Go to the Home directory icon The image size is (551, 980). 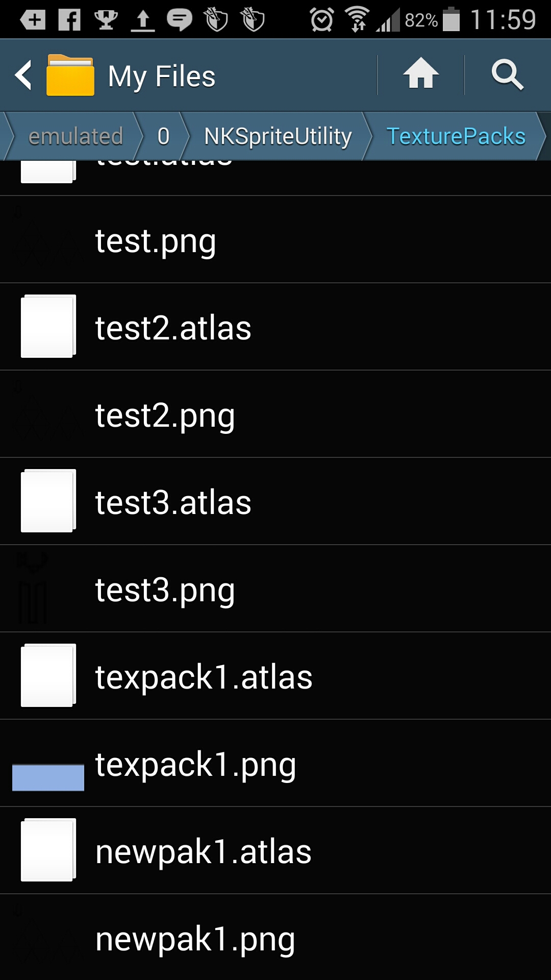[421, 75]
